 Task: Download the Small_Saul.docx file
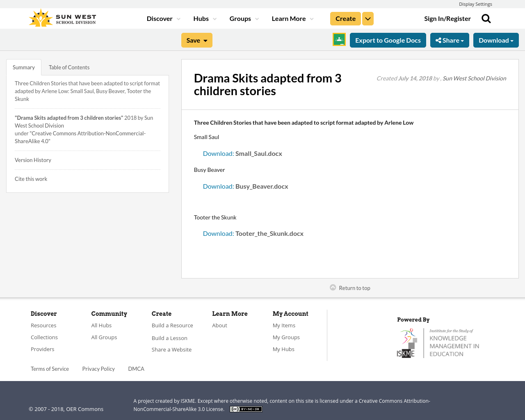218,153
